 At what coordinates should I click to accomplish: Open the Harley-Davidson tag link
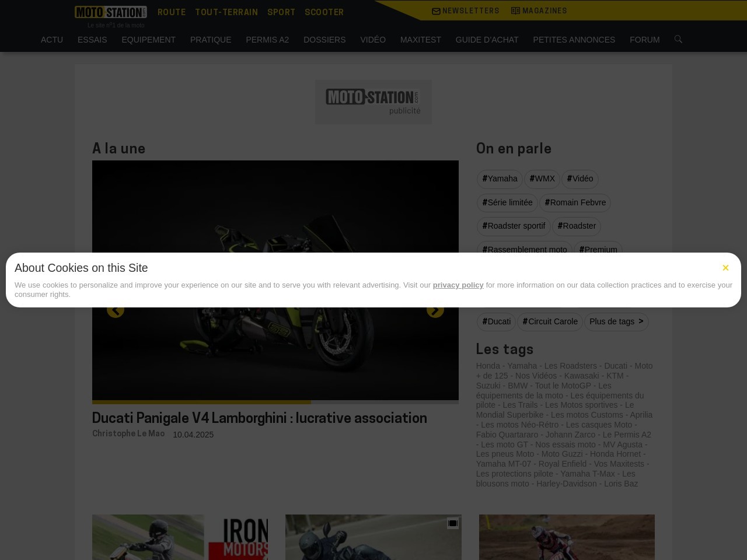pyautogui.click(x=567, y=484)
